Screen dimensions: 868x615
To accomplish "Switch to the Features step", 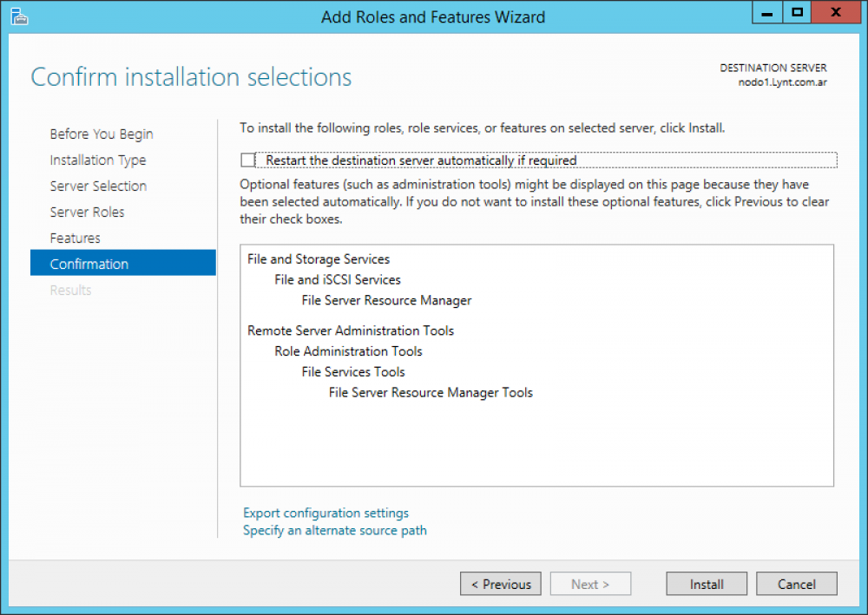I will 75,238.
